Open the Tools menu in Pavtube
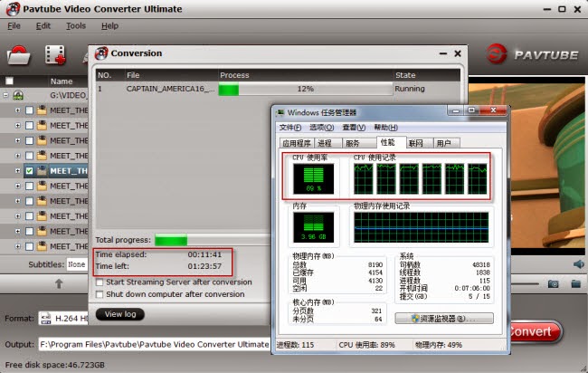The image size is (588, 373). point(76,26)
